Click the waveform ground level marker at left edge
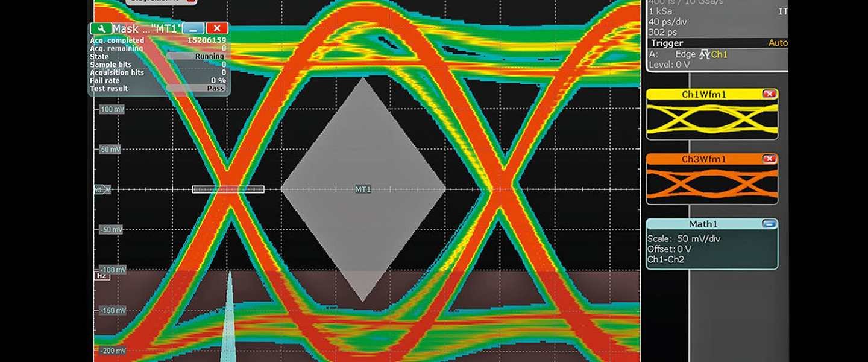868x362 pixels. coord(102,189)
